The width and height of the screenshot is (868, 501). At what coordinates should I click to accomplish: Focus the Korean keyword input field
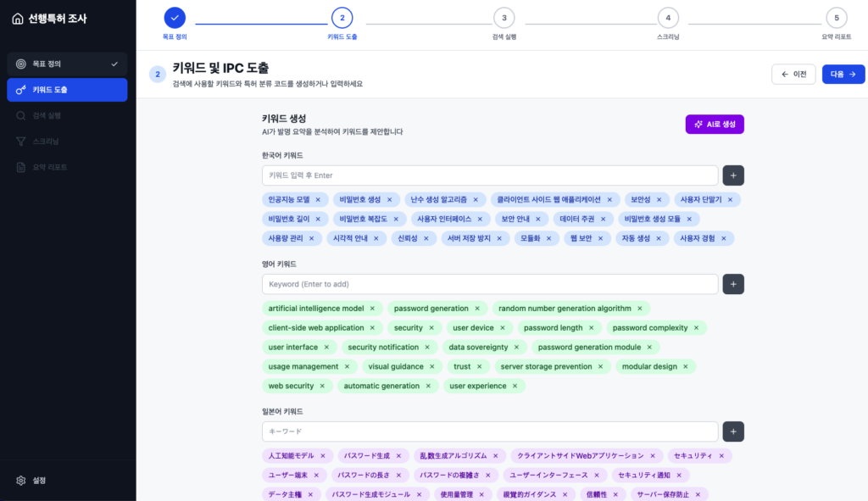point(490,175)
